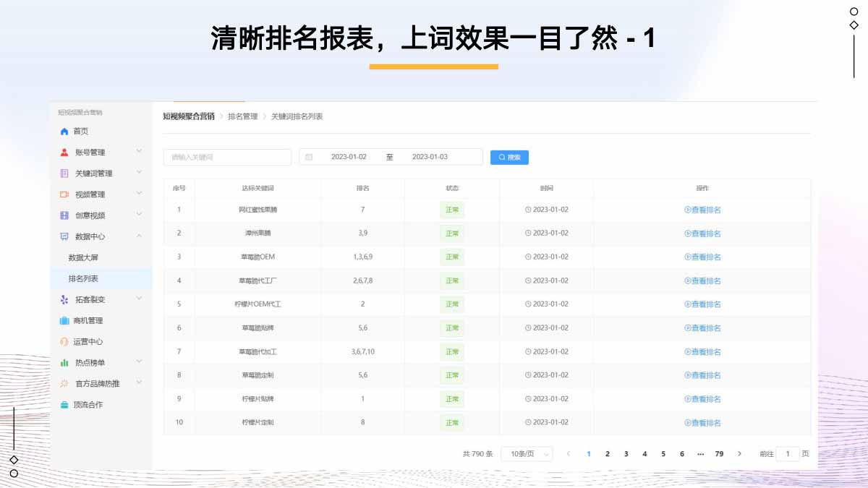Select 排名列表 in the sidebar menu
The height and width of the screenshot is (488, 868).
pyautogui.click(x=83, y=278)
